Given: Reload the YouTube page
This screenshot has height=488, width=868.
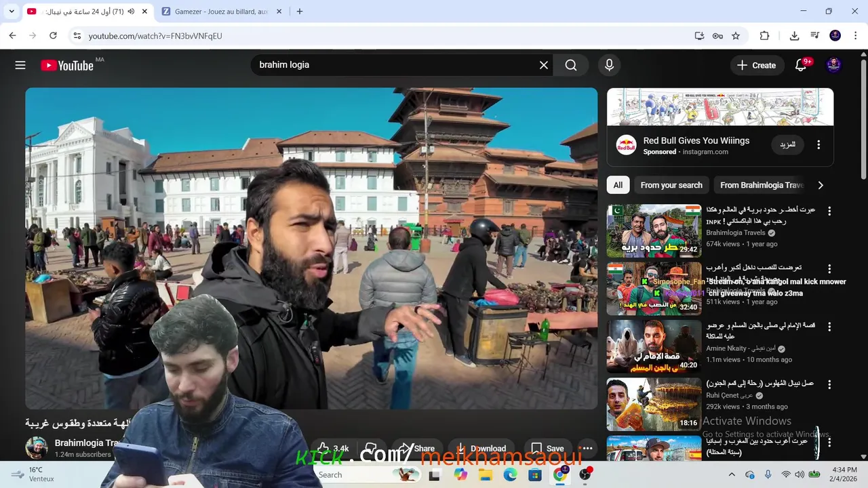Looking at the screenshot, I should click(x=53, y=36).
